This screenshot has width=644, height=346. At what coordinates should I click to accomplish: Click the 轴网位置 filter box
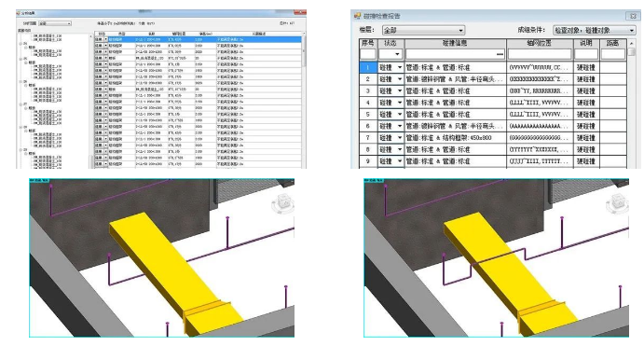point(540,54)
